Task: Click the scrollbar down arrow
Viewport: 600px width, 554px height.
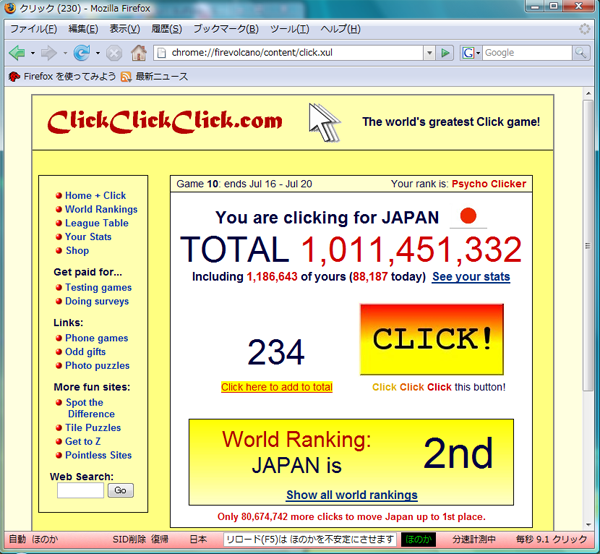Action: click(588, 525)
